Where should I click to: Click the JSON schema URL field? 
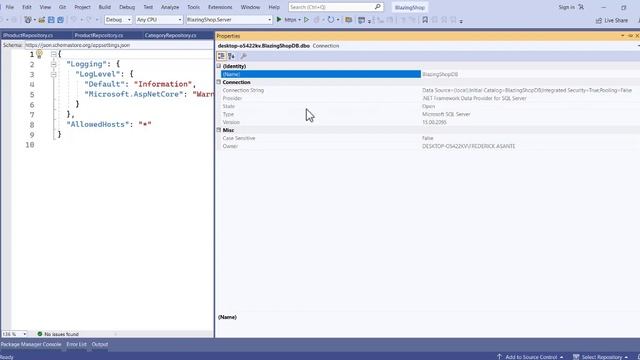pos(118,45)
